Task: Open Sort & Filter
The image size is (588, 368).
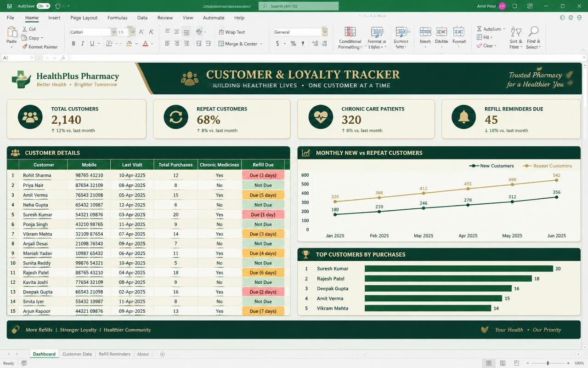Action: (x=516, y=38)
